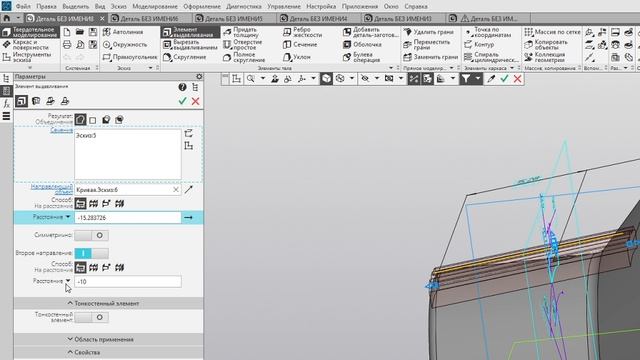Select Контур tool

[x=479, y=45]
